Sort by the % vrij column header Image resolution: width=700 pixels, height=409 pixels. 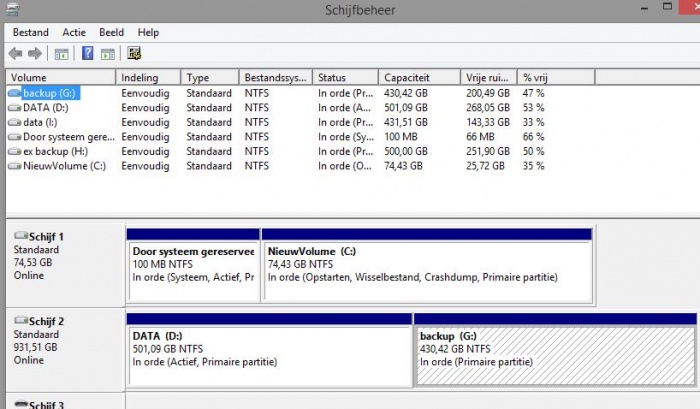click(556, 77)
